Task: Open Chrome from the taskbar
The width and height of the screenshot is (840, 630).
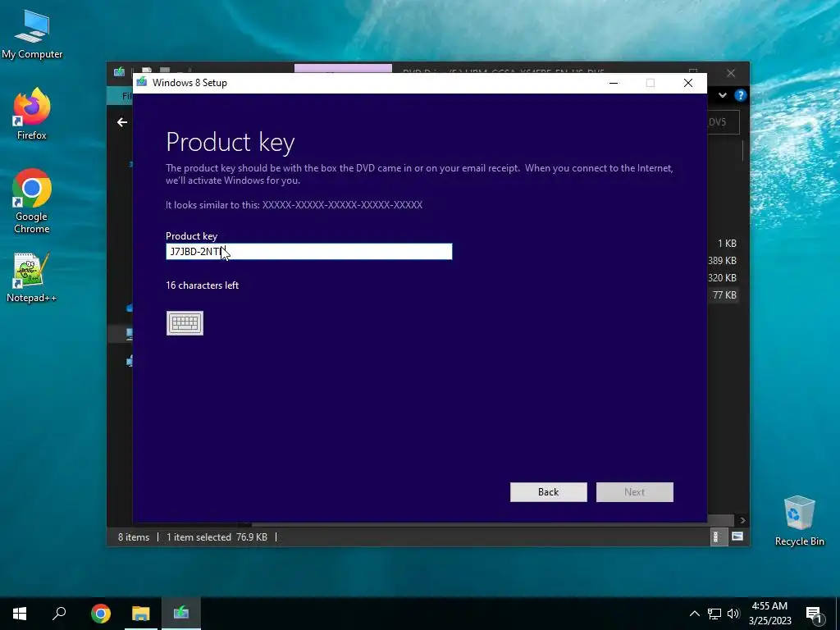Action: coord(101,614)
